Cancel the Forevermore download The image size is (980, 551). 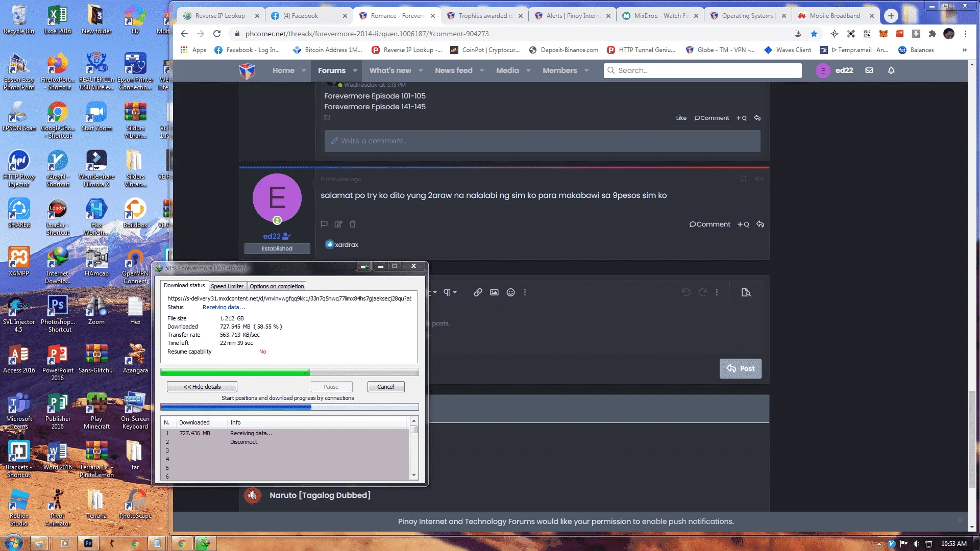(x=385, y=387)
